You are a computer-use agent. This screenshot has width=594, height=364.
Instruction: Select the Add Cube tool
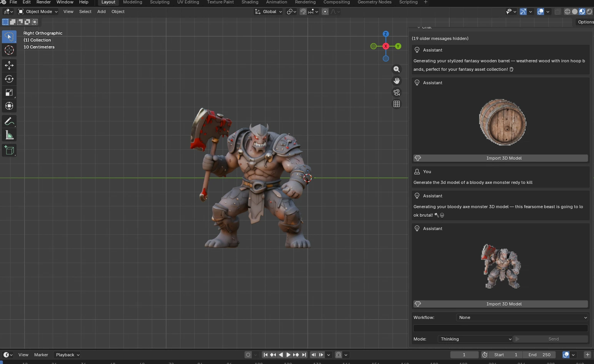9,150
